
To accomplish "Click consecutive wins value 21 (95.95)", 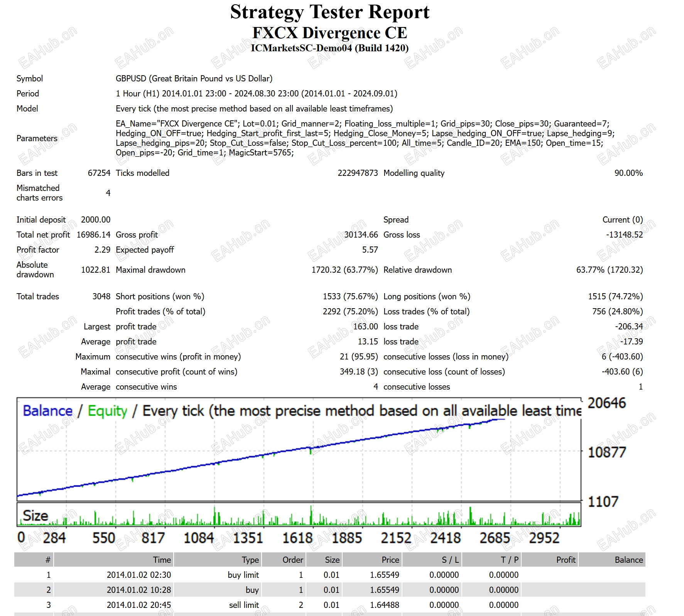I will (x=359, y=357).
